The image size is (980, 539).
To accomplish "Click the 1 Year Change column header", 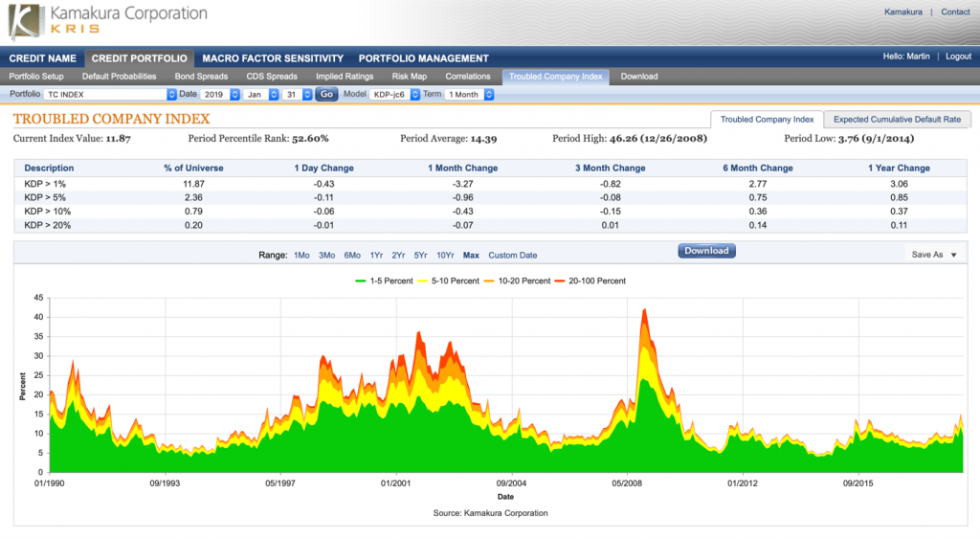I will click(899, 168).
